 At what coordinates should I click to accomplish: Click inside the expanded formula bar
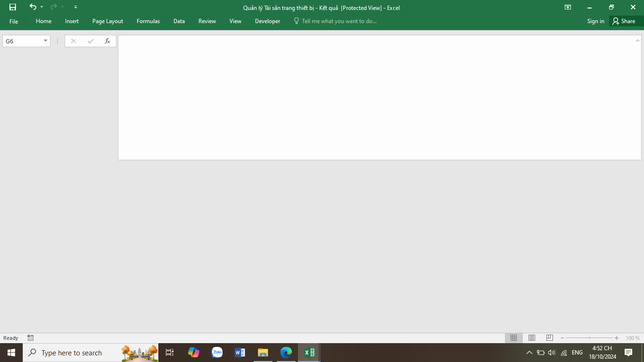pos(376,98)
